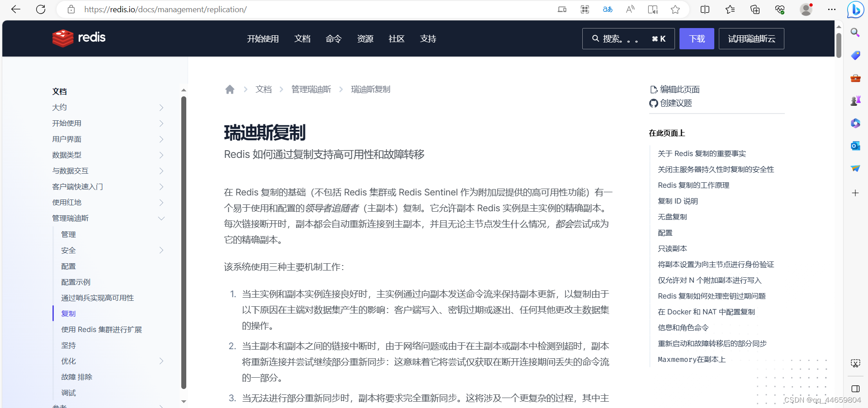The image size is (868, 408).
Task: Expand the 客户端快速入门 sidebar section
Action: 161,187
